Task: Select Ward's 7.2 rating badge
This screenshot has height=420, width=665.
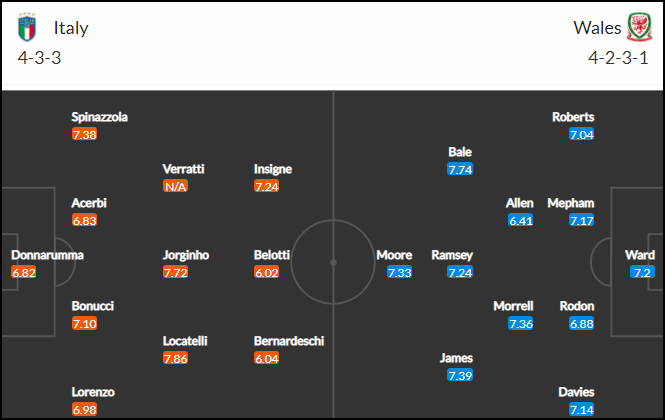Action: [x=643, y=272]
